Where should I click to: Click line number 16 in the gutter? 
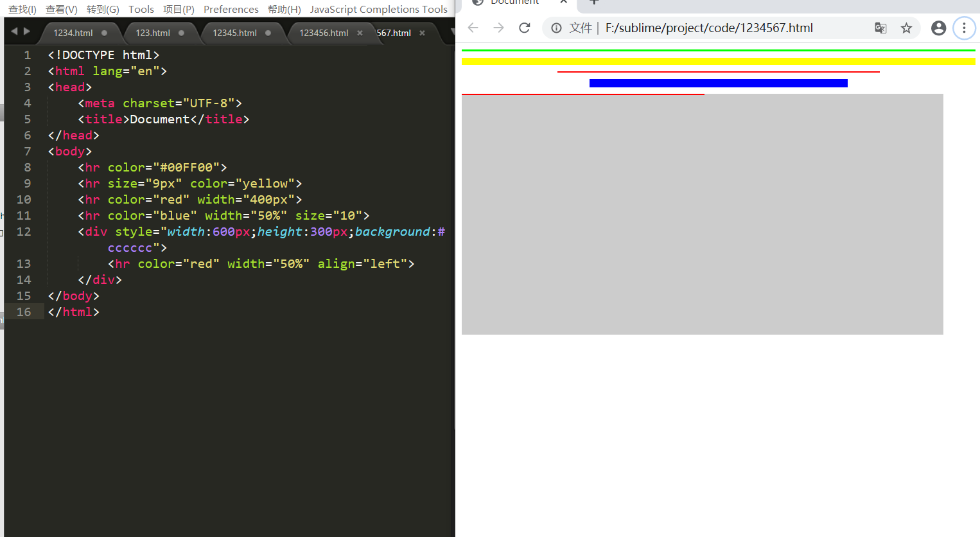pos(24,312)
